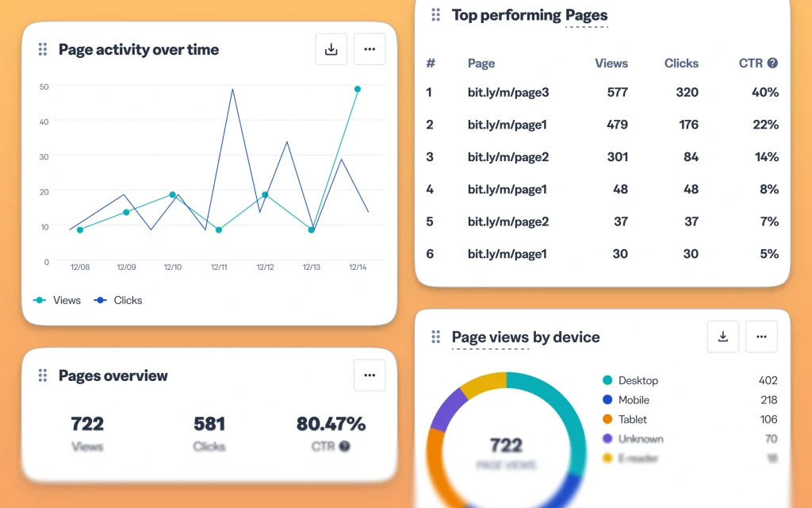Click the Views data point on 12/08

point(80,230)
